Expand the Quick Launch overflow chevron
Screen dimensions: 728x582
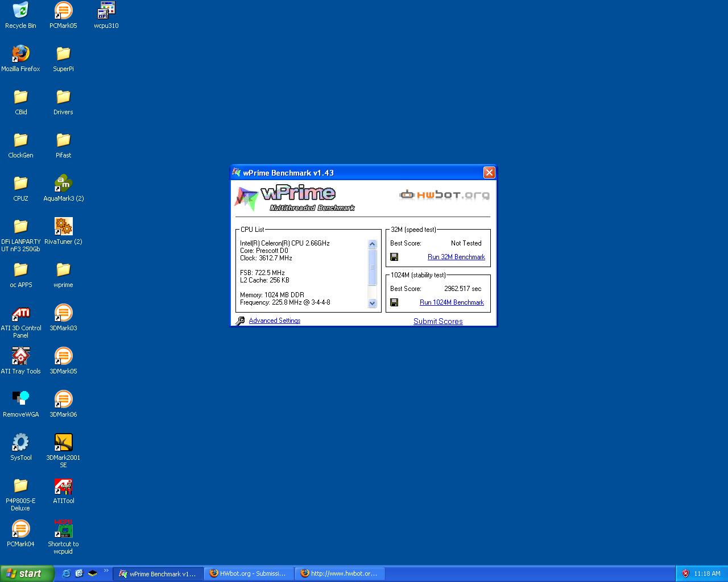[106, 571]
